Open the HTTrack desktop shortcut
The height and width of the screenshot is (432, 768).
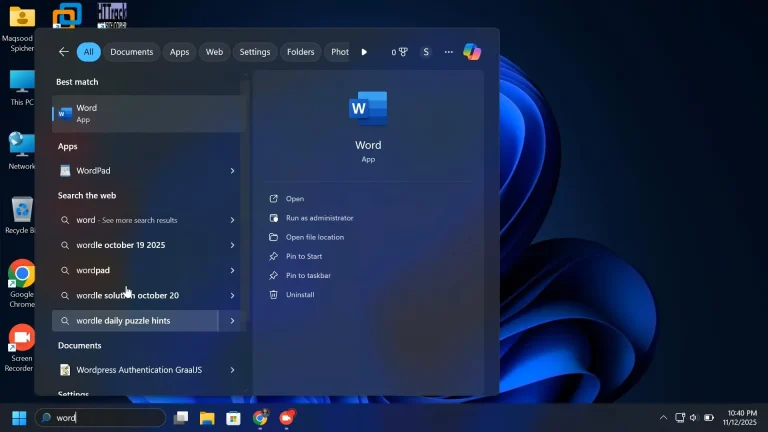(112, 16)
